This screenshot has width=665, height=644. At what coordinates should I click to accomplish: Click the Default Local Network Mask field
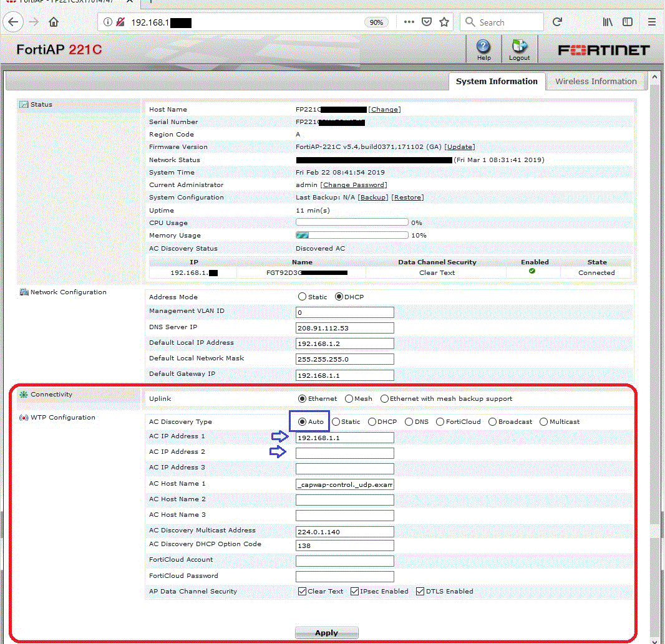pos(345,359)
